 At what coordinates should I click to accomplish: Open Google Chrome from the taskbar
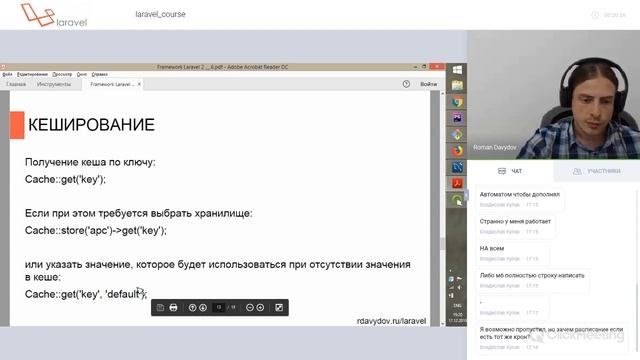(457, 102)
